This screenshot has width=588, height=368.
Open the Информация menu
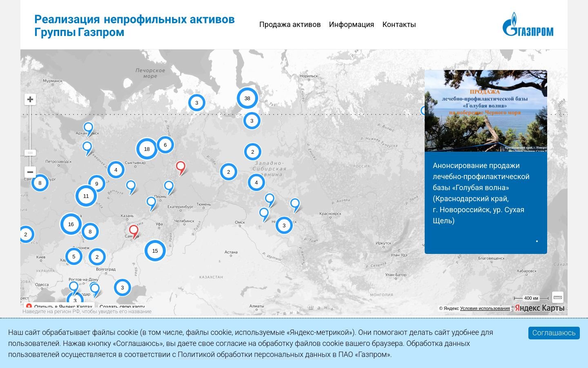tap(352, 25)
